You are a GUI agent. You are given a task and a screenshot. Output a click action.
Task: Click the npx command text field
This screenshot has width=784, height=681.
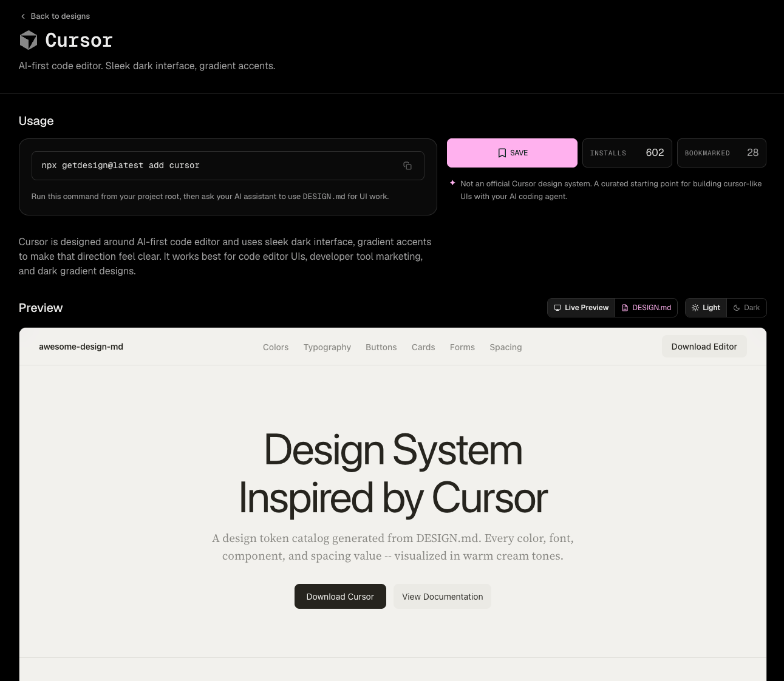pyautogui.click(x=228, y=166)
